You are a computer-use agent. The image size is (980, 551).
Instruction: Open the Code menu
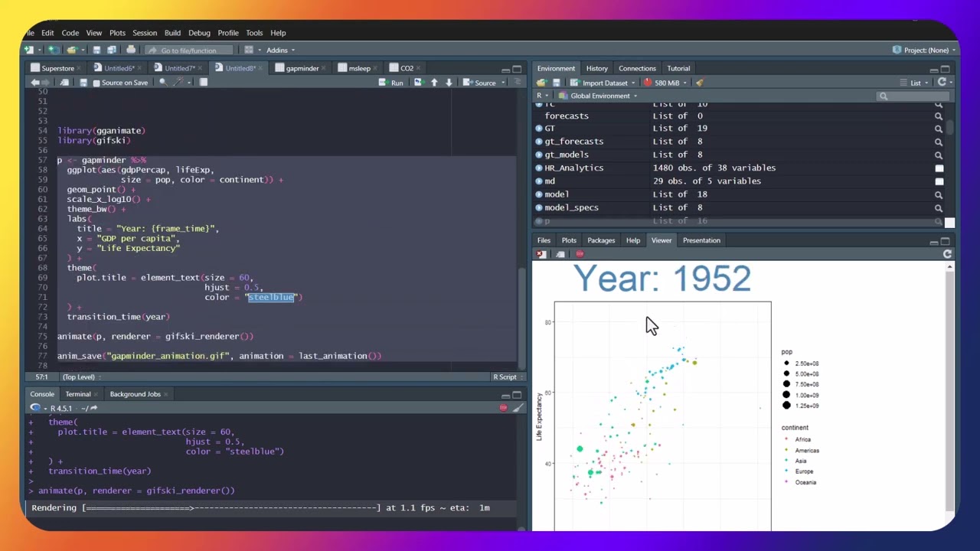(x=70, y=33)
